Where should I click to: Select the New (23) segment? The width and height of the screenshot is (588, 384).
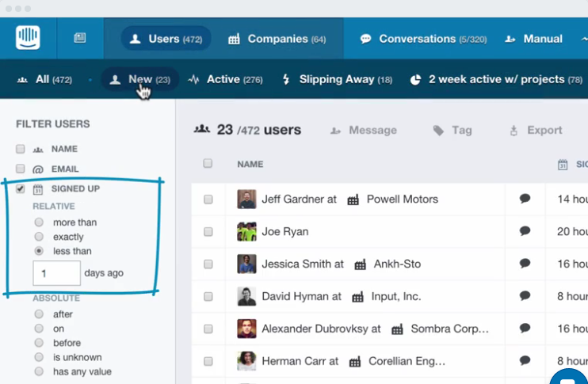click(140, 79)
